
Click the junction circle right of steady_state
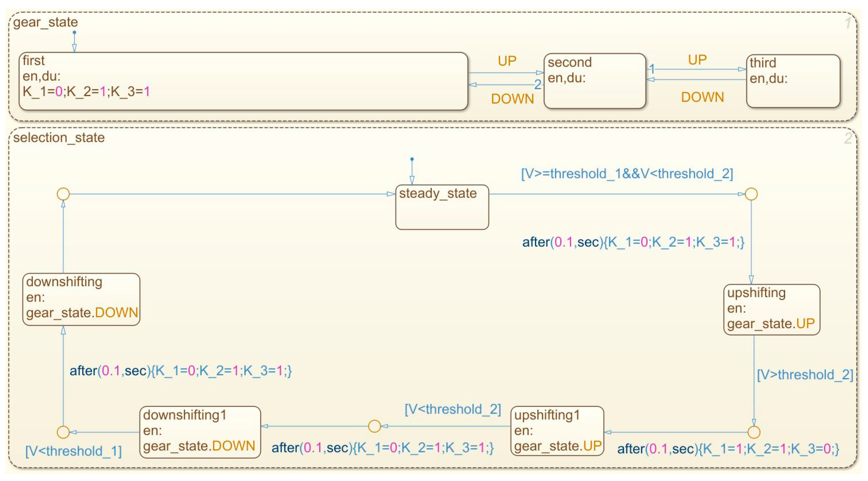coord(751,194)
